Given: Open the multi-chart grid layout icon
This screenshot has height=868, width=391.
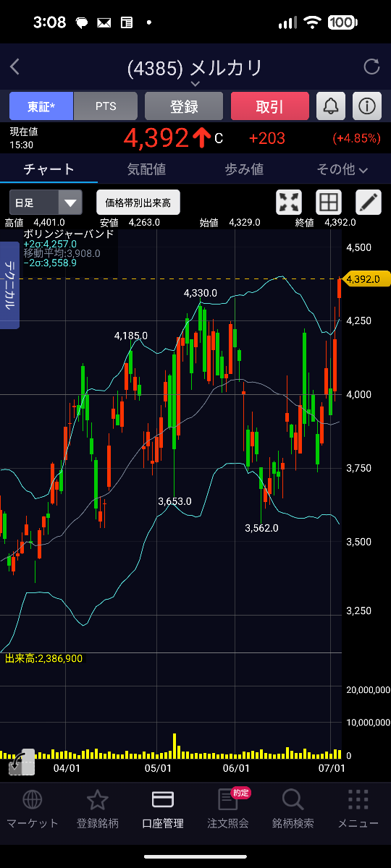Looking at the screenshot, I should (328, 203).
